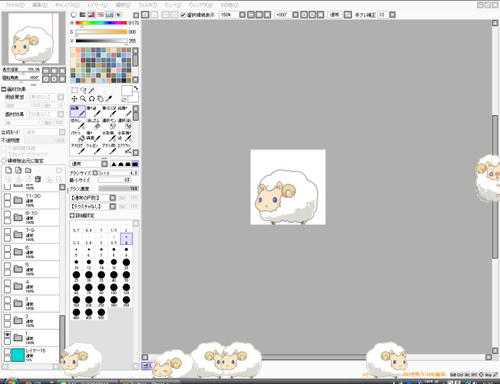Screen dimensions: 500x384
Task: Show the 11-30 folder layer
Action: 7,197
